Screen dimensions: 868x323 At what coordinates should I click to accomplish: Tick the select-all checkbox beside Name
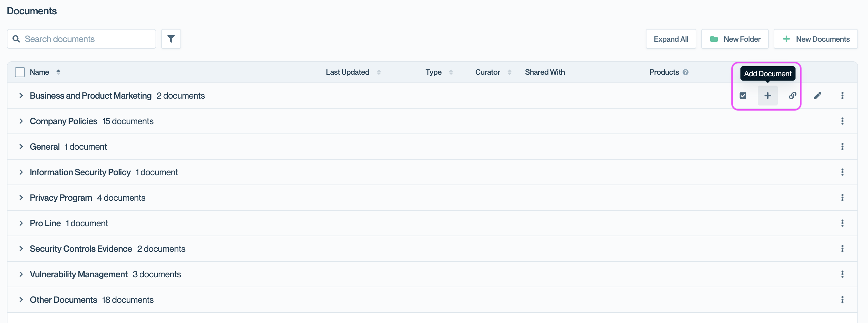tap(20, 72)
